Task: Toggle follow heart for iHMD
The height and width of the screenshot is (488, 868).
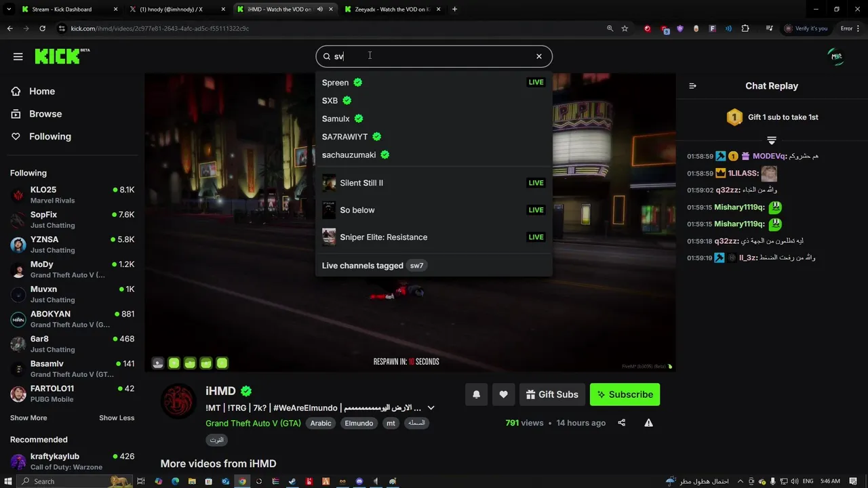Action: [x=503, y=394]
